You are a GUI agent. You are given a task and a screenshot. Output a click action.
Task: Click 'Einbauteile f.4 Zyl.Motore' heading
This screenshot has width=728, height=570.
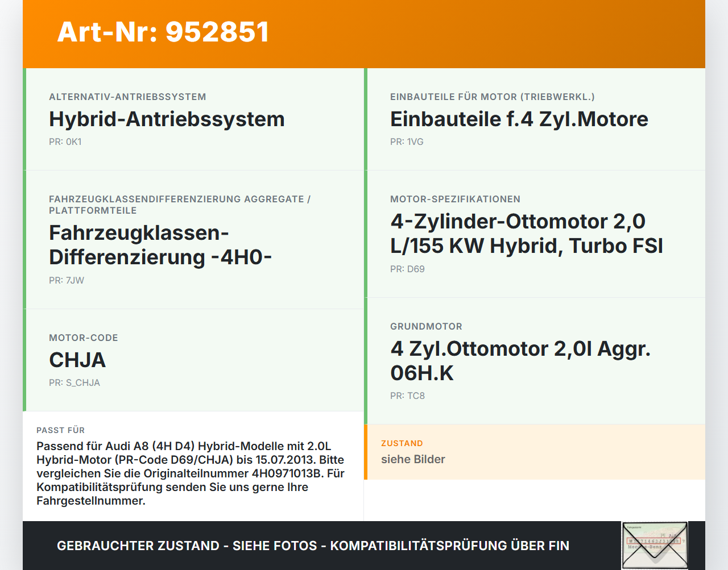(519, 119)
